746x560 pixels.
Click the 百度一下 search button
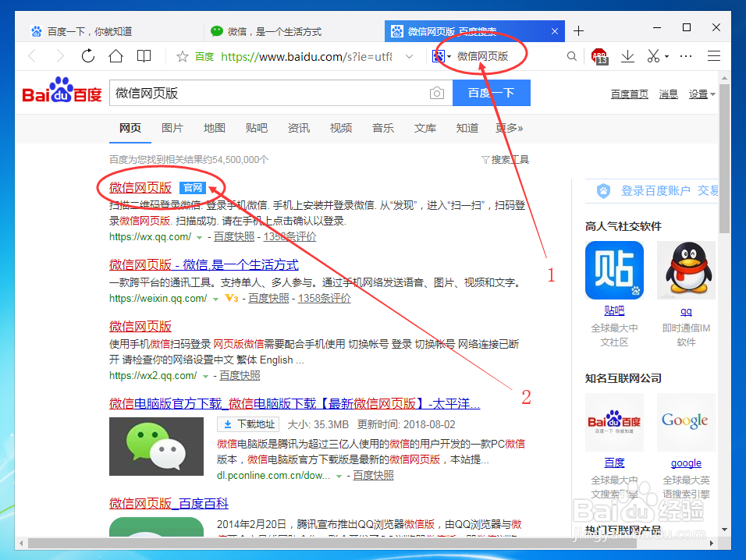(x=492, y=93)
